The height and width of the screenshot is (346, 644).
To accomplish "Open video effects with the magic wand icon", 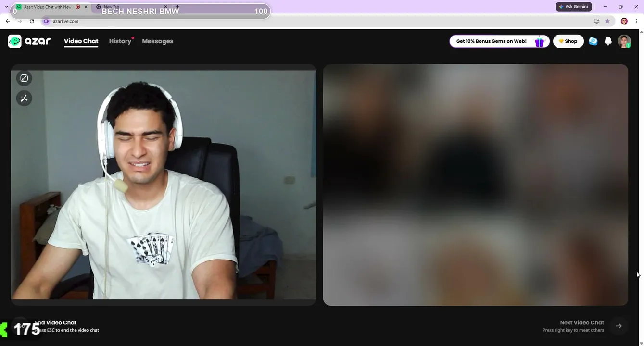I will click(24, 99).
